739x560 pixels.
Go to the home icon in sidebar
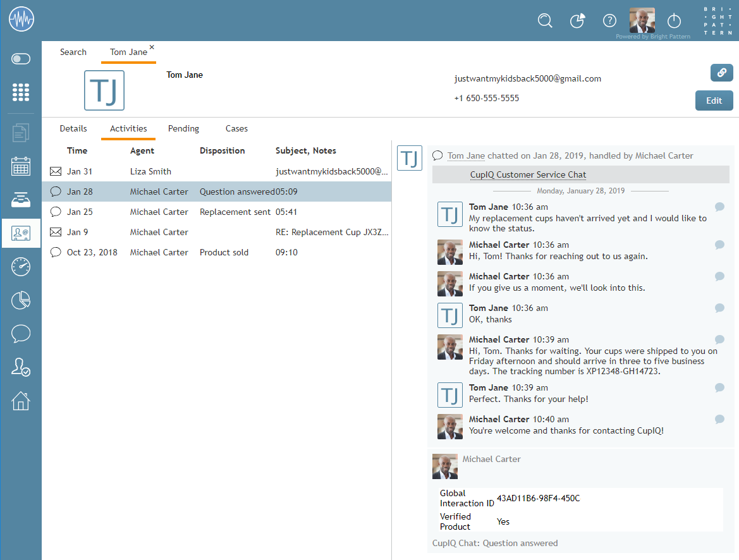tap(21, 401)
